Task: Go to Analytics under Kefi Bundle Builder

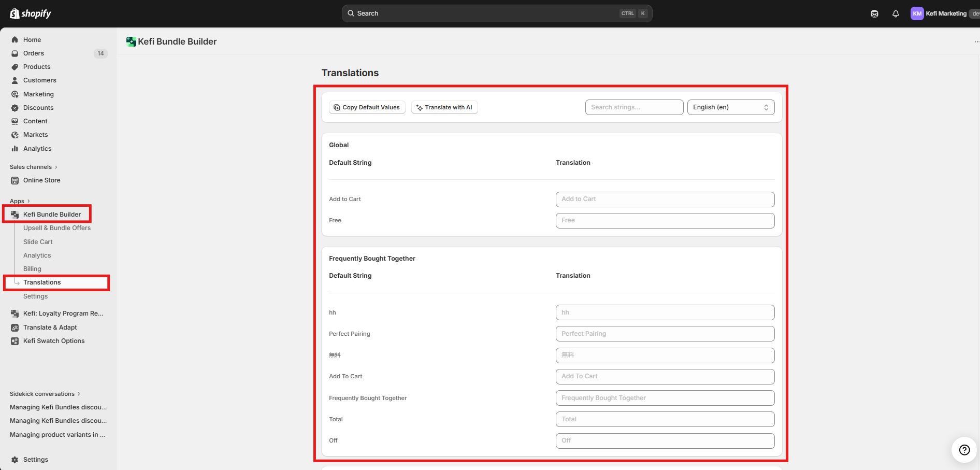Action: pyautogui.click(x=37, y=255)
